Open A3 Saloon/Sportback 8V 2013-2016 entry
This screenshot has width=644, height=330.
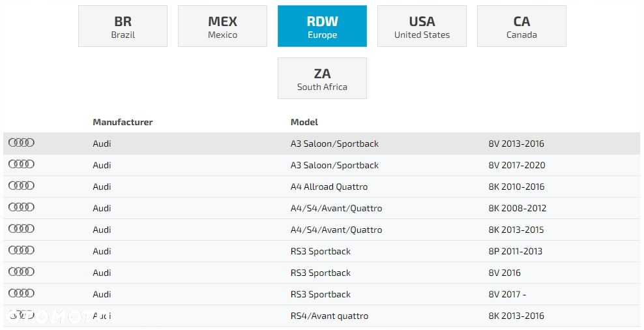[x=321, y=143]
